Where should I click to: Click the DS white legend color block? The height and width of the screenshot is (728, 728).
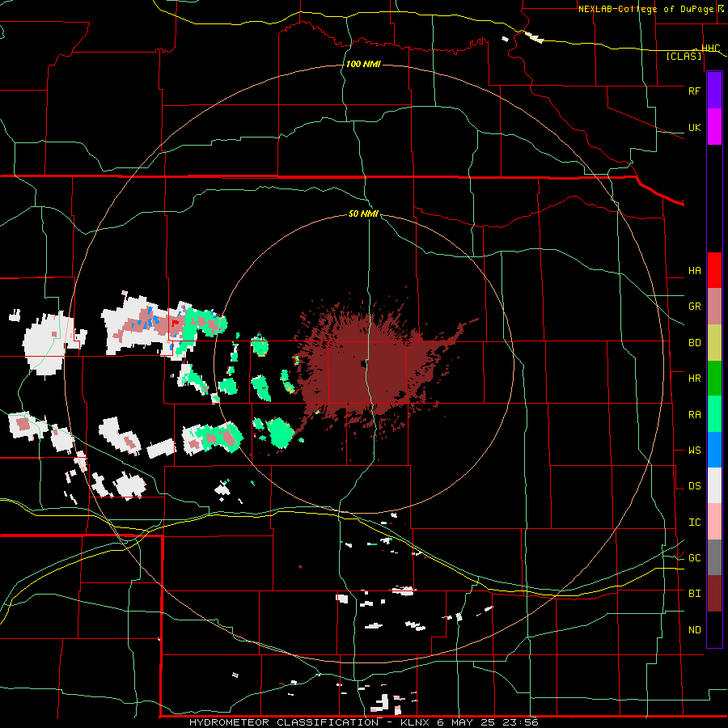click(x=714, y=485)
